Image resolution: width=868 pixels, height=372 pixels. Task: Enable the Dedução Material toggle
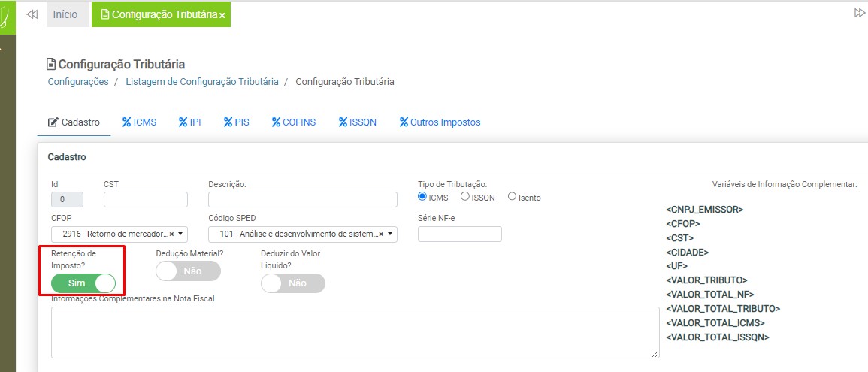tap(188, 271)
